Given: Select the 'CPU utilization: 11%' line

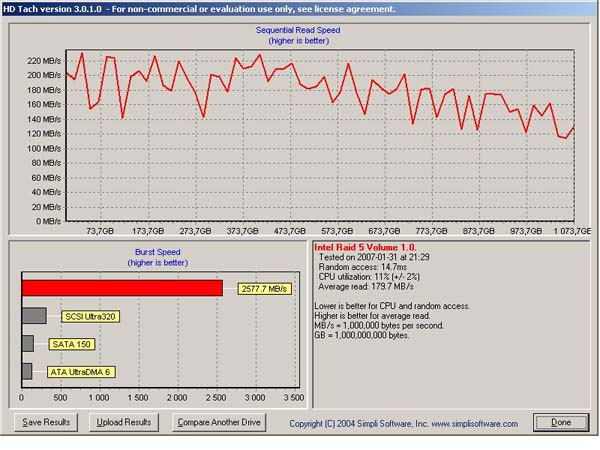Looking at the screenshot, I should (369, 277).
